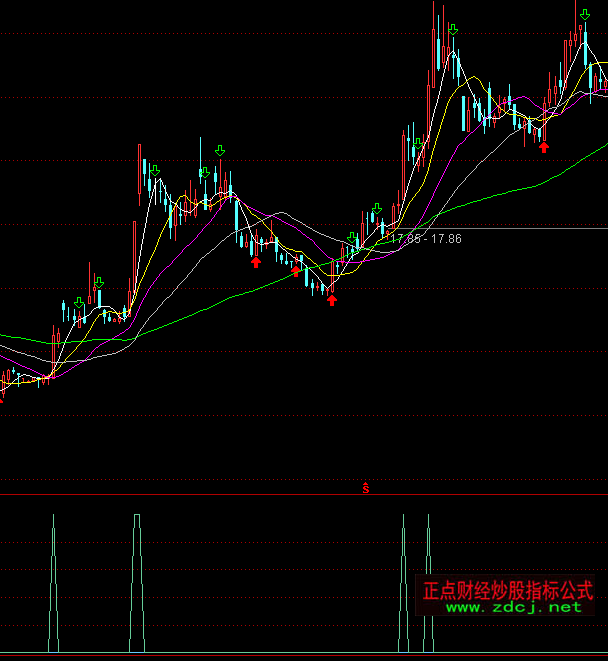Click the green sell arrow just left of the 17.85 label
This screenshot has height=661, width=608.
tap(376, 209)
